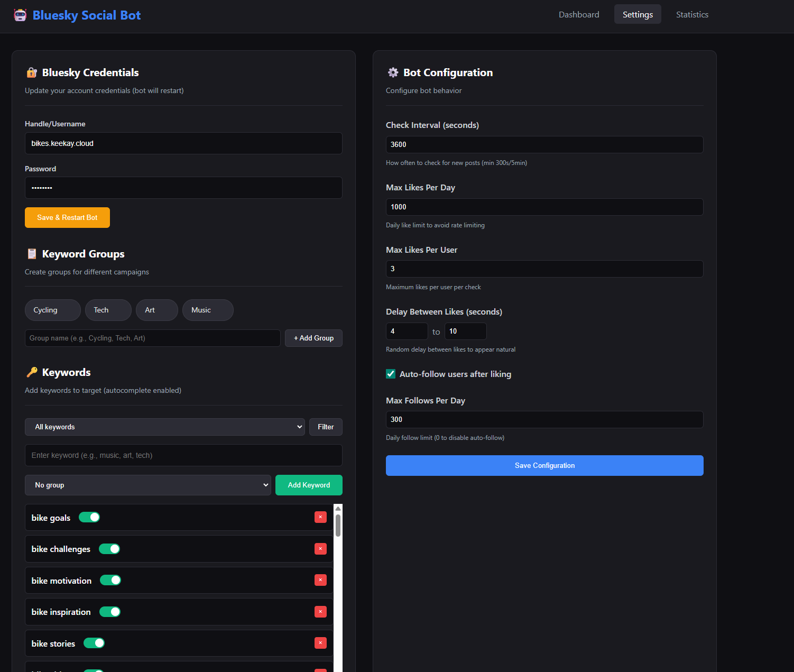The height and width of the screenshot is (672, 794).
Task: Switch to the Statistics tab
Action: [x=692, y=14]
